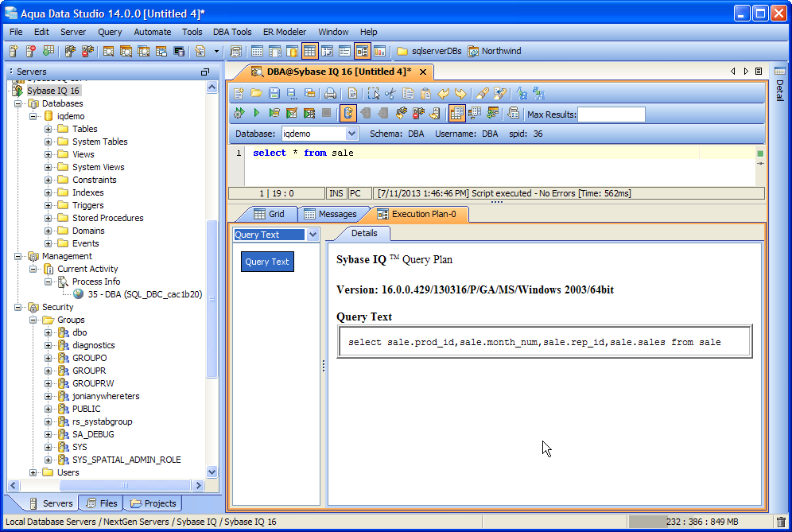Screen dimensions: 792x532
Task: Collapse the Security node
Action: click(x=17, y=307)
